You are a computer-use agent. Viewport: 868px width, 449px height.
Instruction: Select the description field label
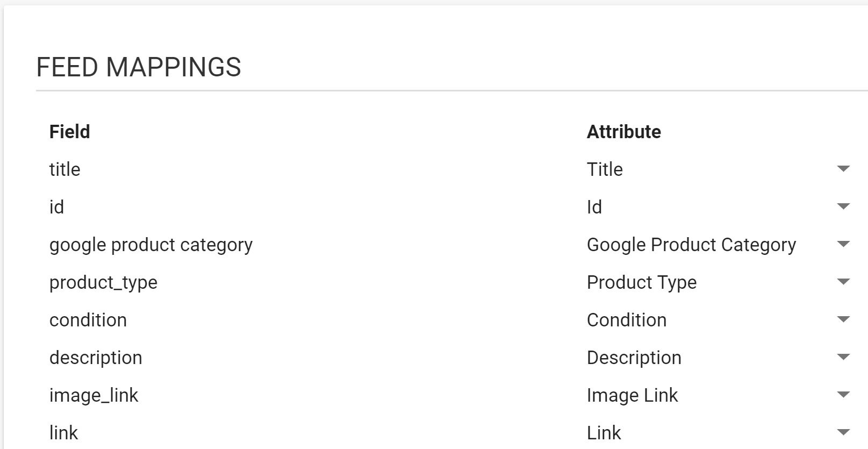[96, 357]
